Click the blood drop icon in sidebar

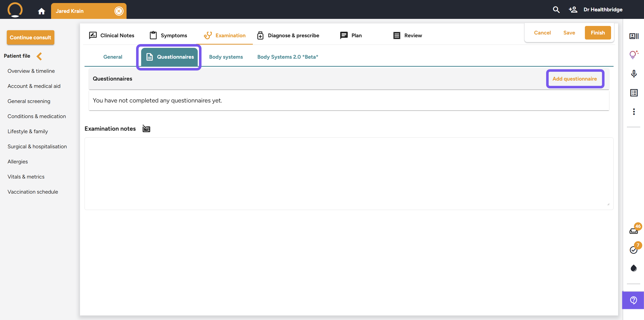point(633,268)
